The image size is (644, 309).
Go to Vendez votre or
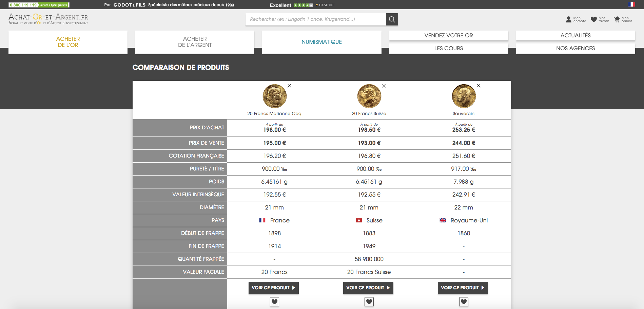tap(448, 36)
